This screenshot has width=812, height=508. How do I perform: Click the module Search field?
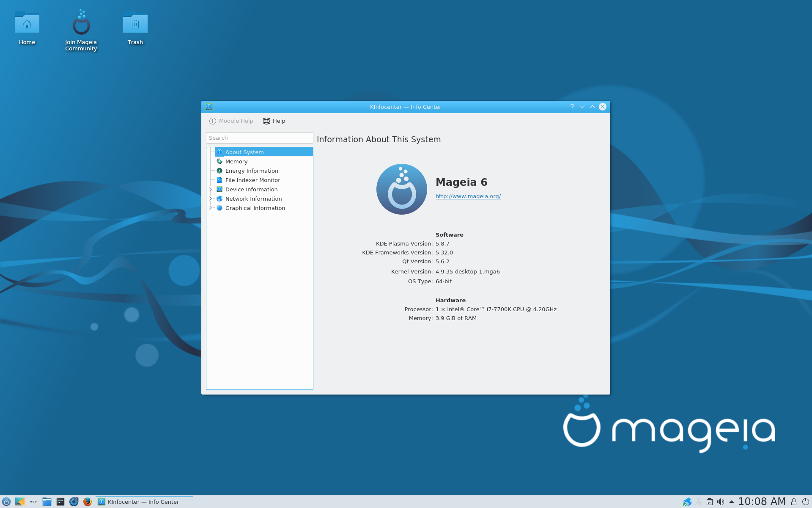[260, 138]
